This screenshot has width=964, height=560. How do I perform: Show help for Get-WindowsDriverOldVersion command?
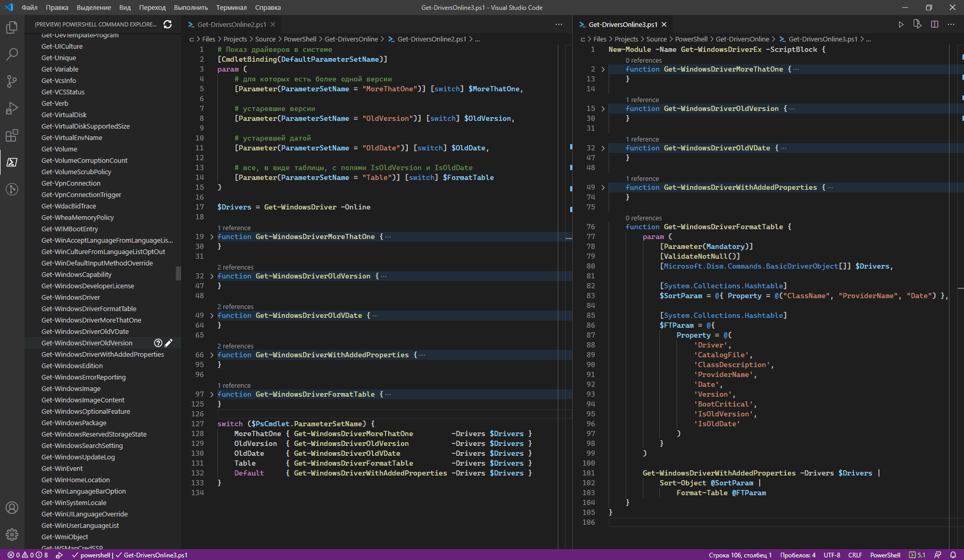(158, 343)
